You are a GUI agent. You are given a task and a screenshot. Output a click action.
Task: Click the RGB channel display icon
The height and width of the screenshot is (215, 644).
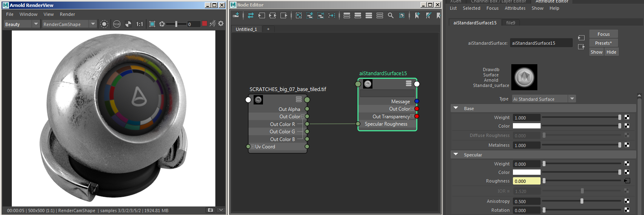point(117,24)
